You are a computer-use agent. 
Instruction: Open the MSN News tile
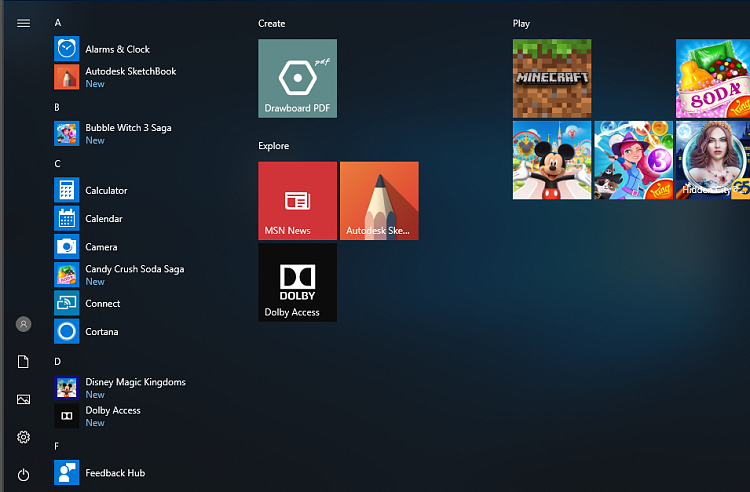[298, 201]
